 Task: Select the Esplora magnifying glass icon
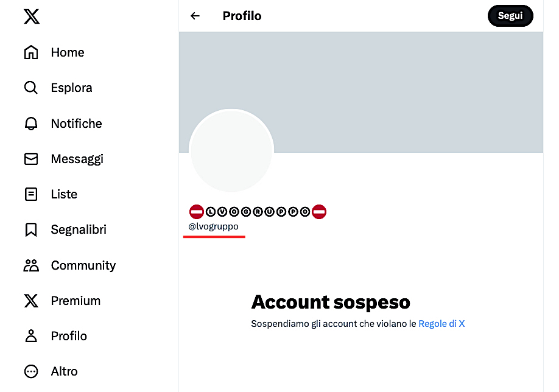click(x=31, y=88)
